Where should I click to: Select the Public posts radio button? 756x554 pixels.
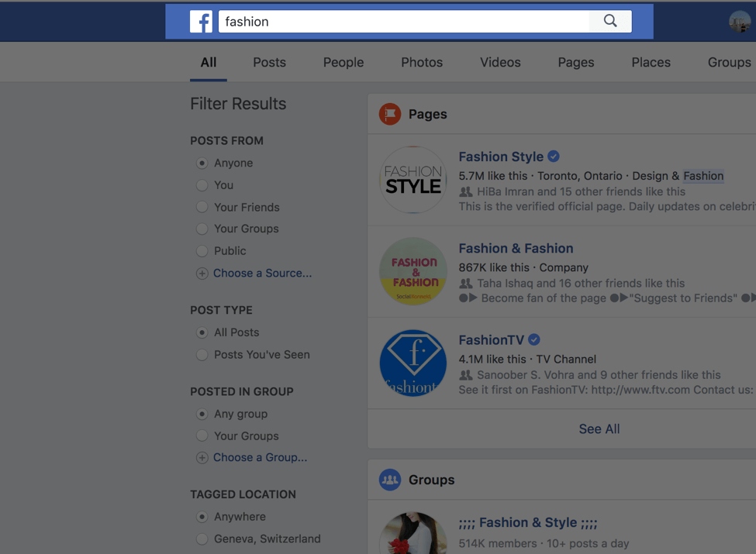(202, 251)
